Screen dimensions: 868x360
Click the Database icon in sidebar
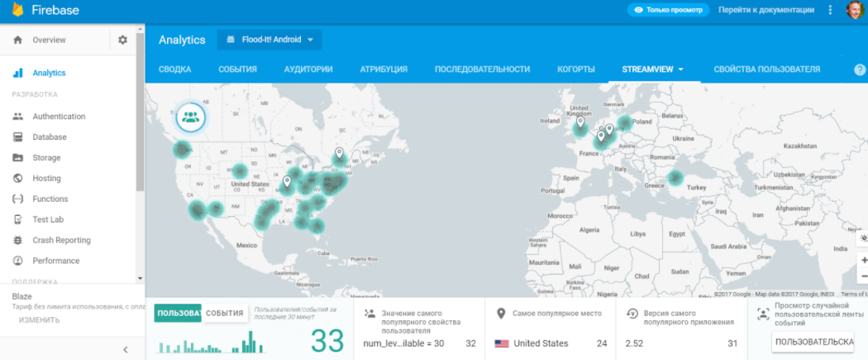(18, 137)
